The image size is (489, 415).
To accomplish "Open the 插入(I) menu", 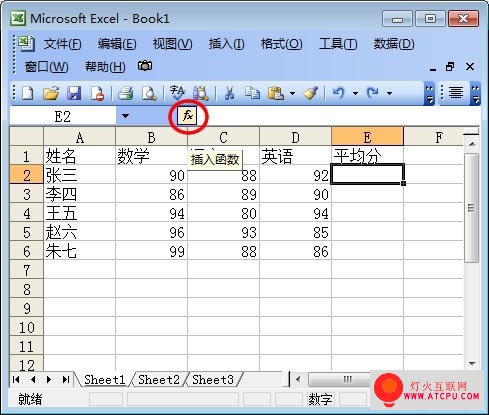I will click(226, 44).
